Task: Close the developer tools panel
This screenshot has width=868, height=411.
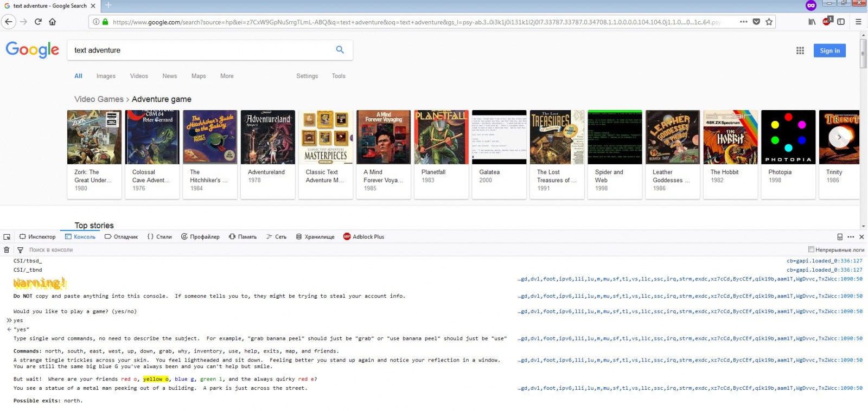Action: coord(861,237)
